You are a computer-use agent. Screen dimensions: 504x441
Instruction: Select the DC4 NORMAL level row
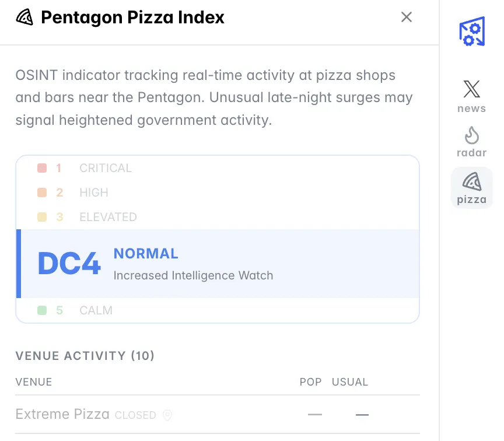217,264
